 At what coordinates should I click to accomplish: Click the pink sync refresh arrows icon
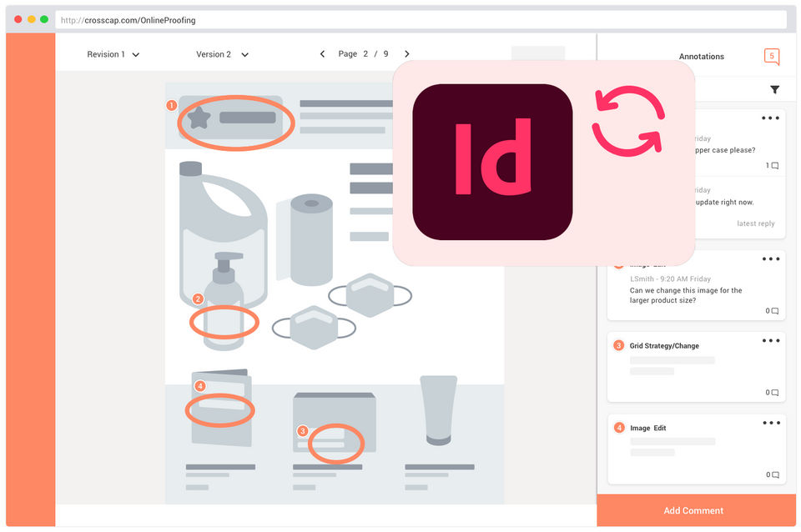pyautogui.click(x=628, y=121)
